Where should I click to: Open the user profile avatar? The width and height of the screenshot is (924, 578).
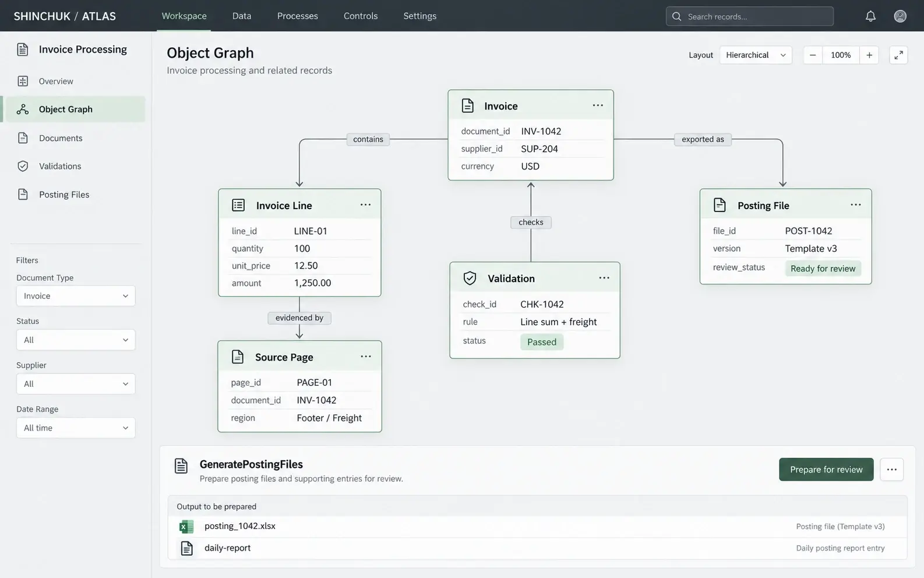[900, 16]
